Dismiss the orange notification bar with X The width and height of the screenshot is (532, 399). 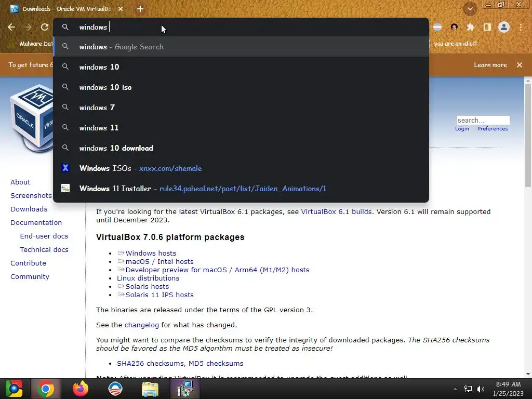pyautogui.click(x=520, y=65)
